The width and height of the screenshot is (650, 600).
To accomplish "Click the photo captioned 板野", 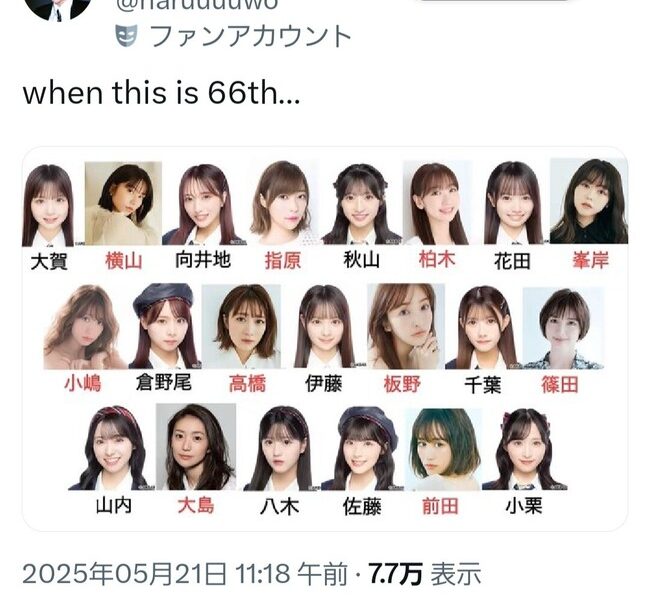I will tap(406, 326).
